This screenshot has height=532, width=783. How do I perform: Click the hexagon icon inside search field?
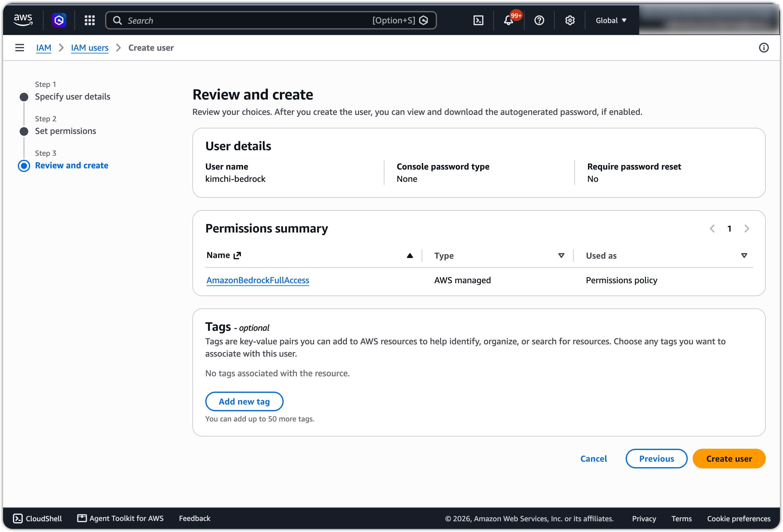tap(423, 21)
